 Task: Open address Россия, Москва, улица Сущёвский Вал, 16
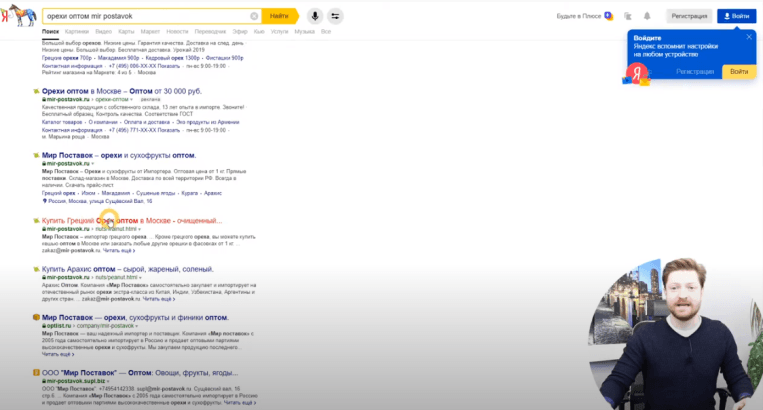(x=100, y=201)
